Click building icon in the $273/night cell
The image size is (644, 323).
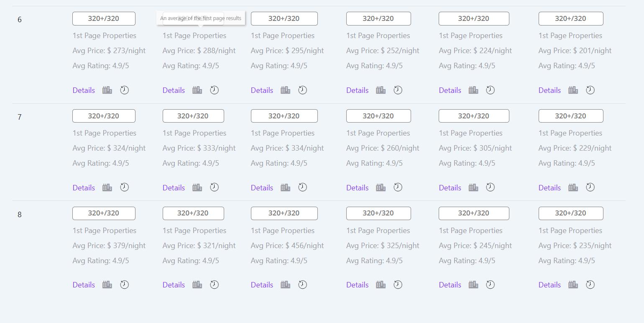coord(107,90)
